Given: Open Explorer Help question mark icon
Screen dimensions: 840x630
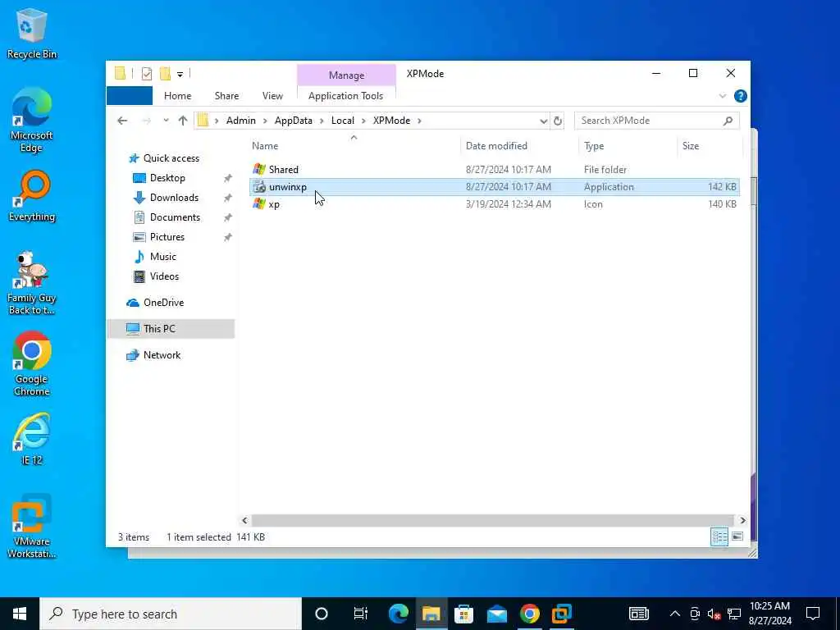Looking at the screenshot, I should click(741, 96).
